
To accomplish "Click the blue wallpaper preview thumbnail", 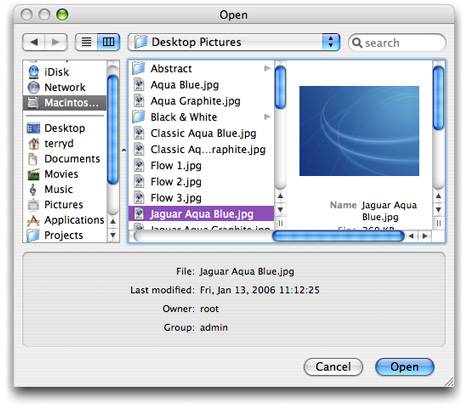I will [x=359, y=131].
